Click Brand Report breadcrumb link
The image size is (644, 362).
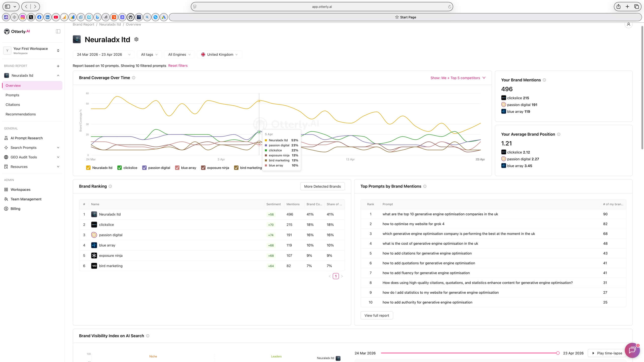[83, 24]
